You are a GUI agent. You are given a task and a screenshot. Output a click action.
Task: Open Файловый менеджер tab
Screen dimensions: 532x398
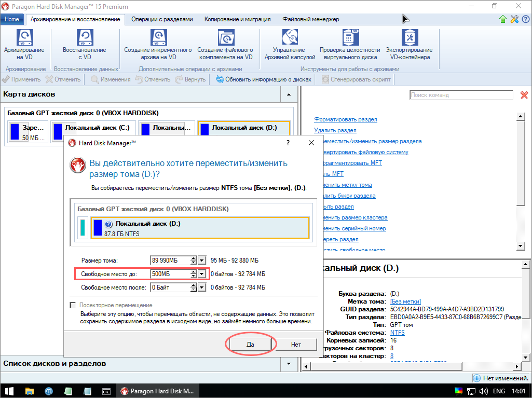[311, 19]
